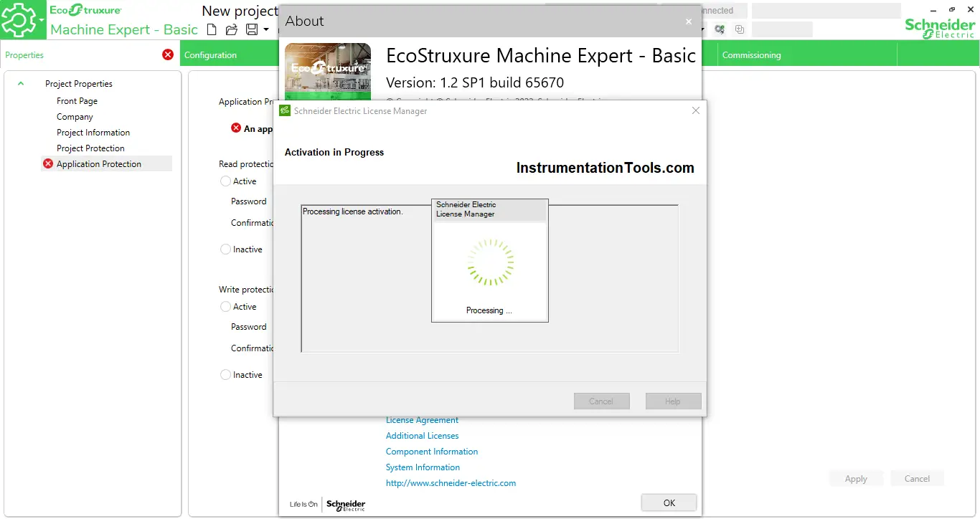Enable Write protection Active radio button
The image size is (980, 519).
pos(225,307)
